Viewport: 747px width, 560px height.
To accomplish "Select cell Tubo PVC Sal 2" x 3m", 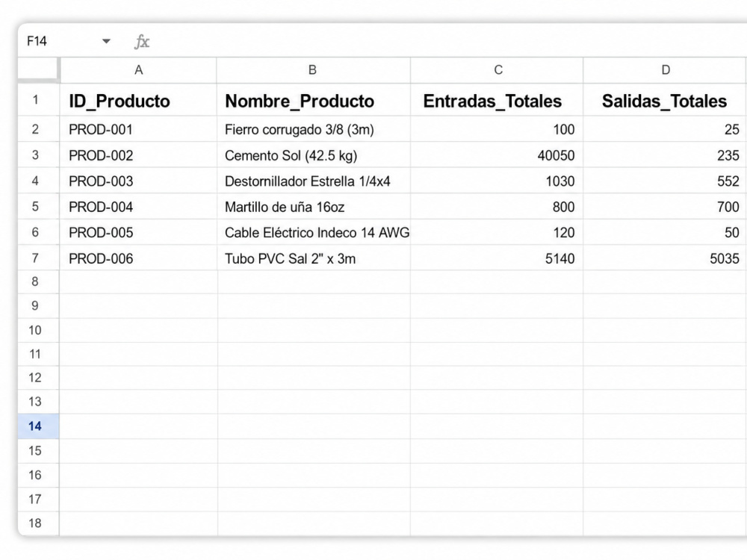I will pyautogui.click(x=314, y=258).
